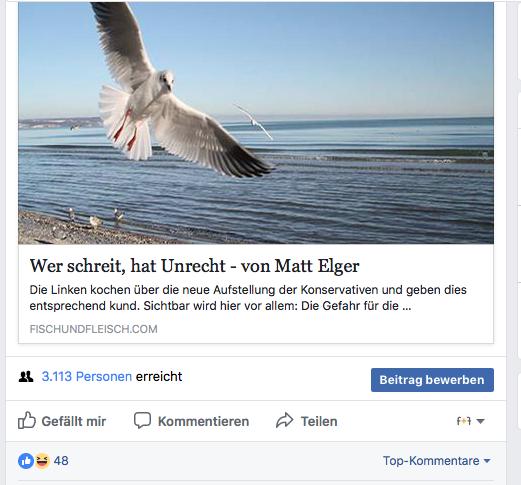Click the FISCHUNDFLEISCH.COM source link
Image resolution: width=521 pixels, height=485 pixels.
coord(93,329)
